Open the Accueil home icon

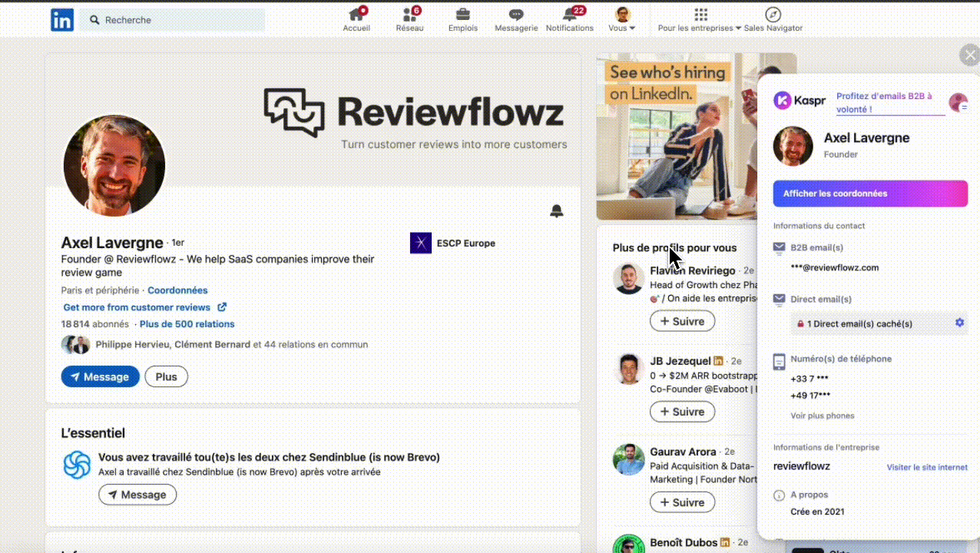(x=356, y=15)
